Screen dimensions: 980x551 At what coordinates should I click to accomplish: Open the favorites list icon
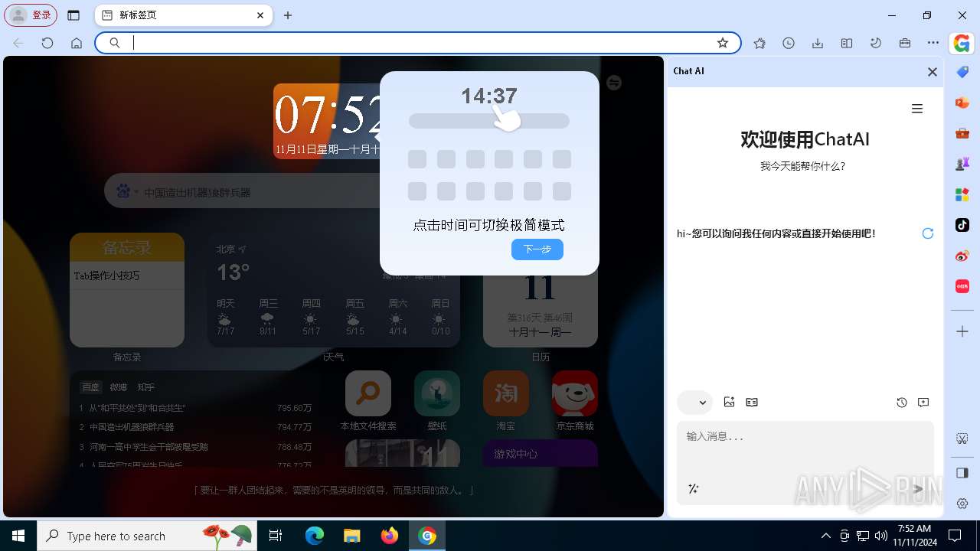(759, 44)
